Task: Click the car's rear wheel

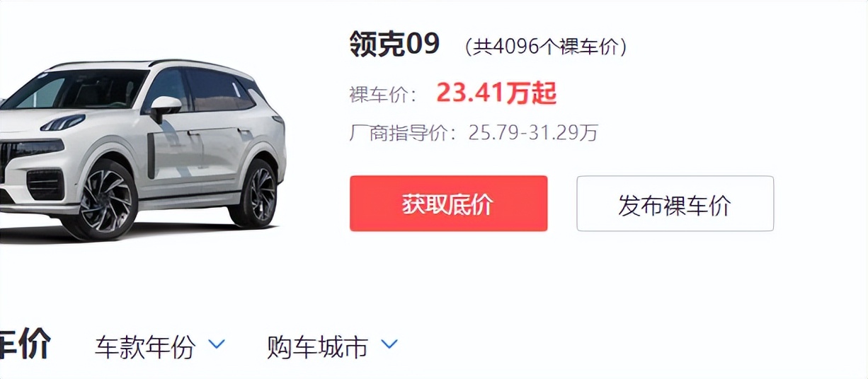Action: pyautogui.click(x=254, y=193)
